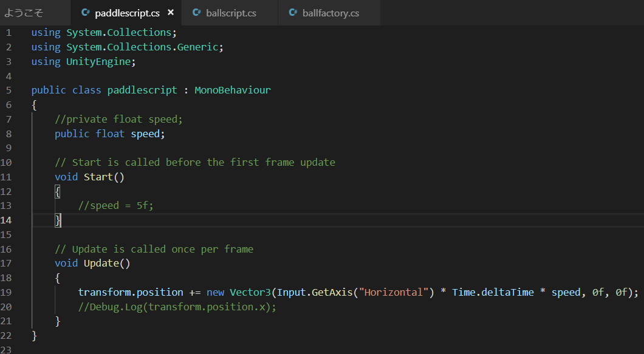Place cursor on MonoBehaviour class name
644x354 pixels.
click(x=232, y=90)
